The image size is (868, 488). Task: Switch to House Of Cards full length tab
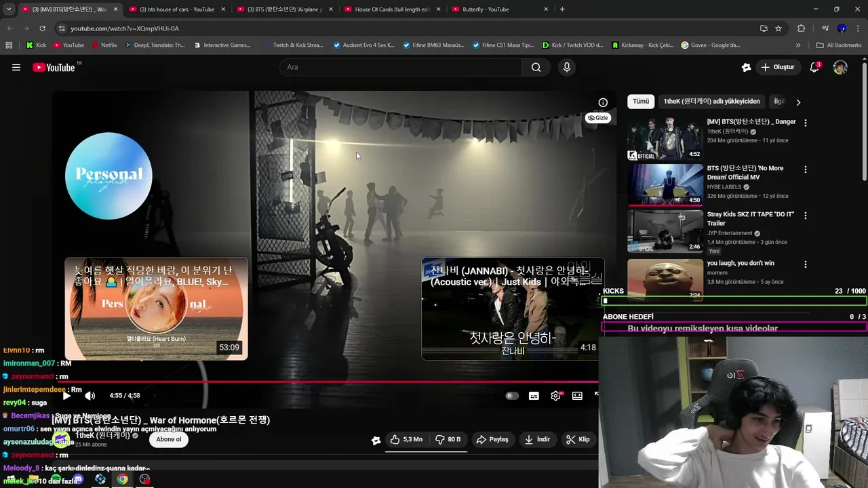click(392, 9)
